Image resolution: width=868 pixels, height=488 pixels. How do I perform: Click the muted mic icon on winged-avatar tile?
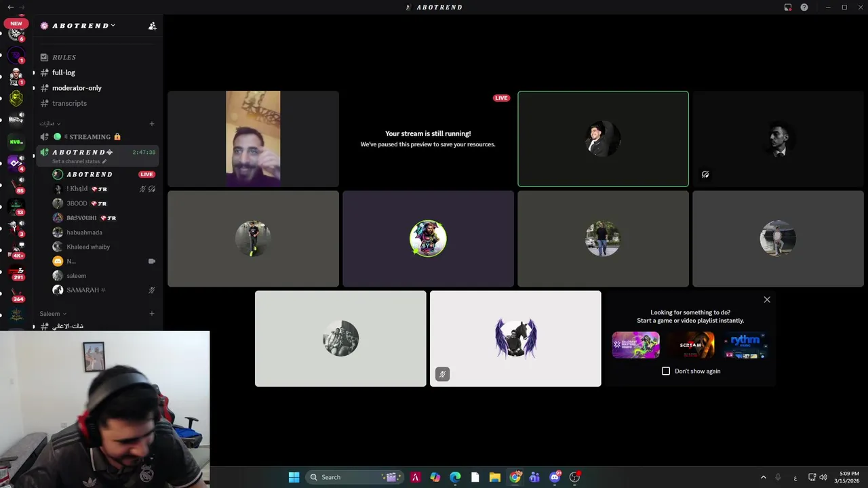442,374
